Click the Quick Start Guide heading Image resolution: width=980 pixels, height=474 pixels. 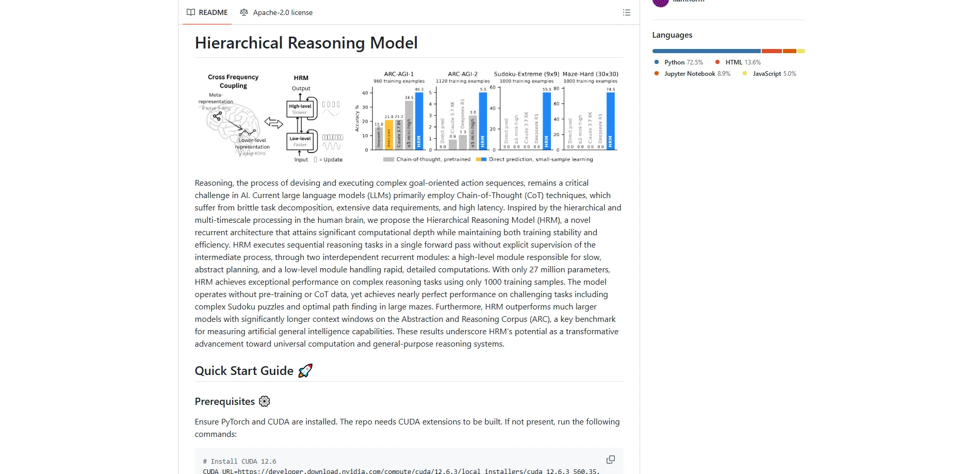(x=244, y=370)
